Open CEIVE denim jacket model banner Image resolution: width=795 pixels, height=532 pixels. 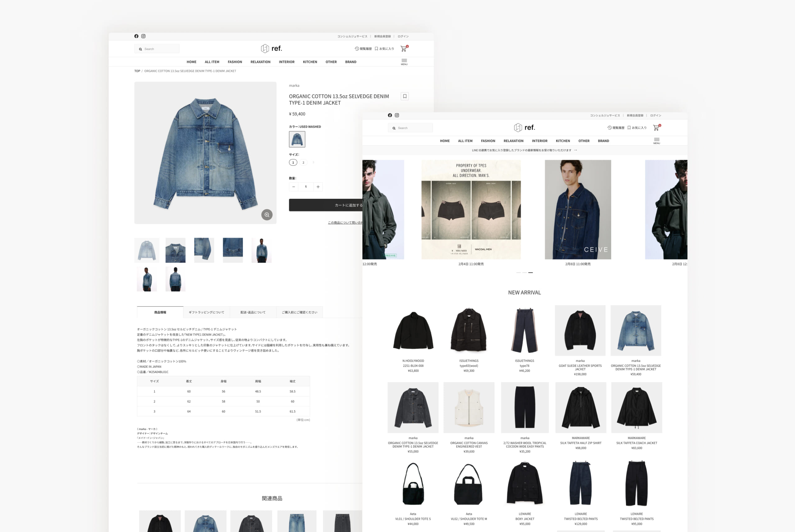[578, 210]
